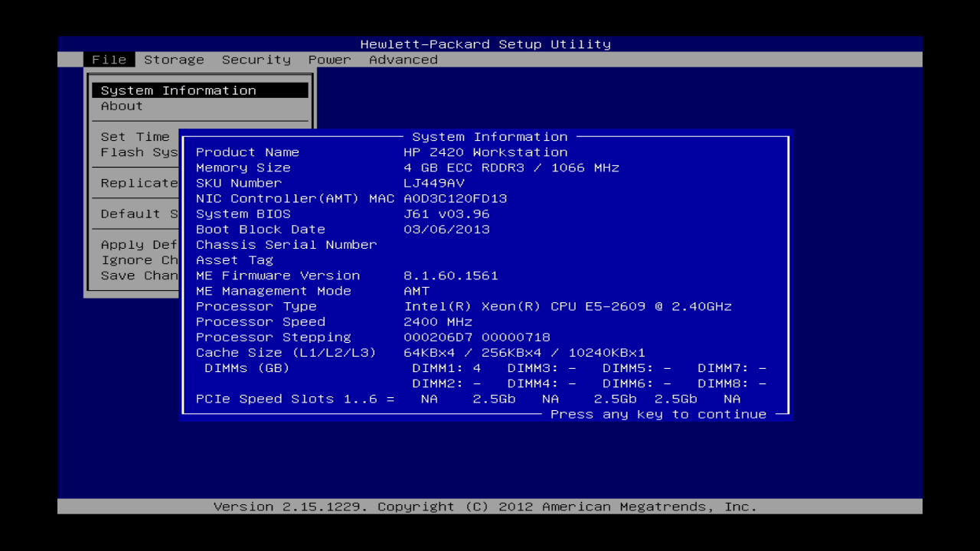Click the '000206D7 00000718' stepping value
Viewport: 980px width, 551px height.
point(477,337)
